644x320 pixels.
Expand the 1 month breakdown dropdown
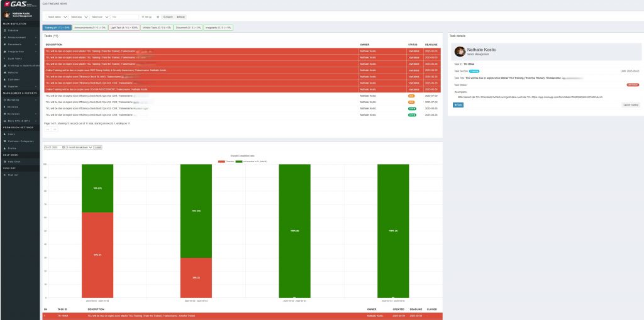[79, 147]
